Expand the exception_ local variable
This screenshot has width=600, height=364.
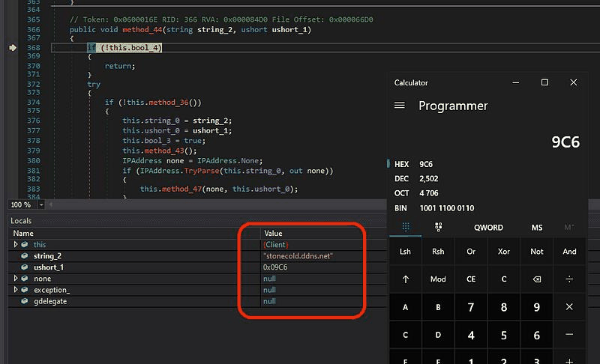pyautogui.click(x=16, y=290)
